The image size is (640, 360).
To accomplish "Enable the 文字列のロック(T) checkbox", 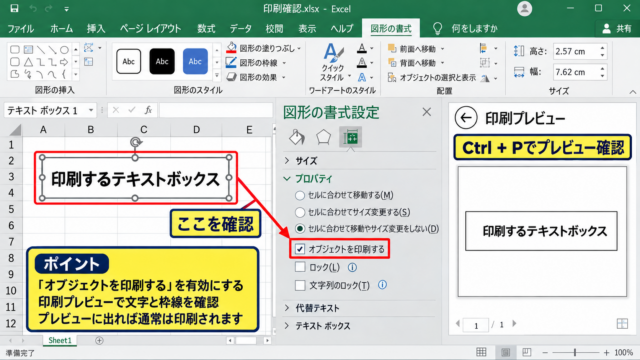I will tap(300, 285).
